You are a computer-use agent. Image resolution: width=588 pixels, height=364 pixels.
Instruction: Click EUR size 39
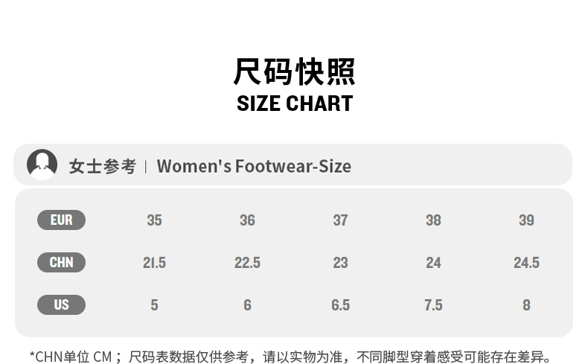(526, 220)
